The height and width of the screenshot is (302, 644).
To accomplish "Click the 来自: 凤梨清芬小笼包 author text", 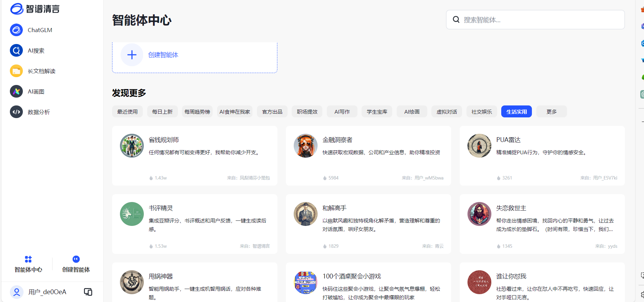I will [248, 178].
